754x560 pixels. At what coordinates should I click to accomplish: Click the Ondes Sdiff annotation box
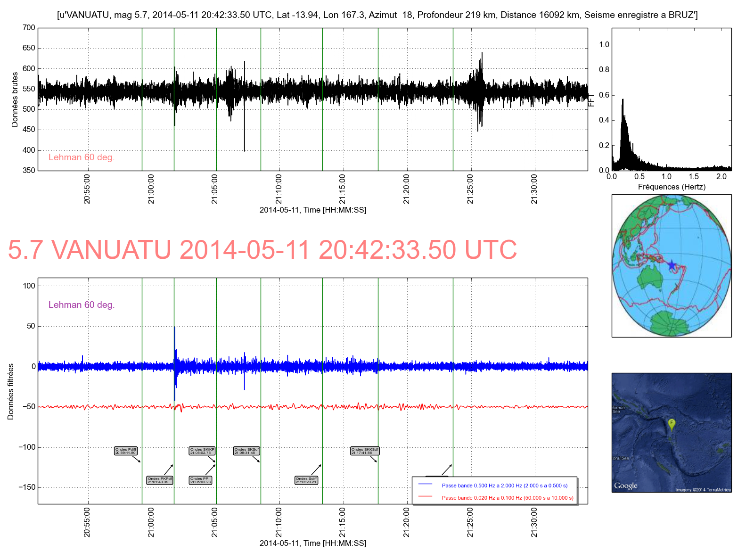306,480
